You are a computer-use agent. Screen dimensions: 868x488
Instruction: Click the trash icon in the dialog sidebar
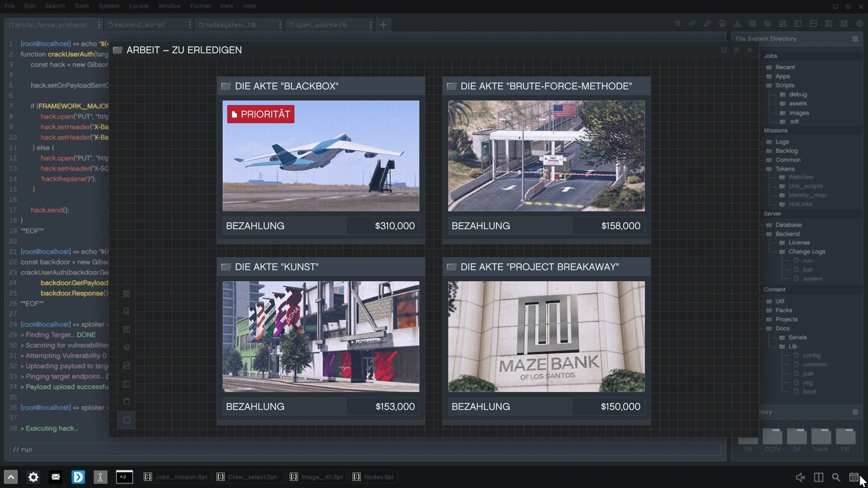[x=127, y=401]
